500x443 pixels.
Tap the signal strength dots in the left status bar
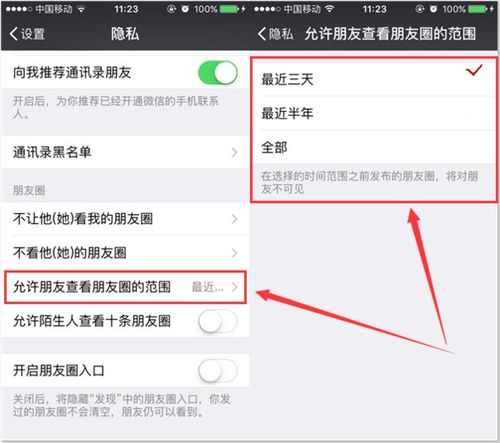19,9
